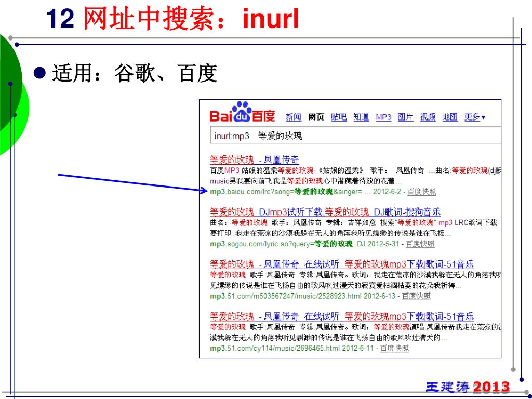Switch to the 视频 video tab
Viewport: 532px width, 399px height.
(428, 117)
